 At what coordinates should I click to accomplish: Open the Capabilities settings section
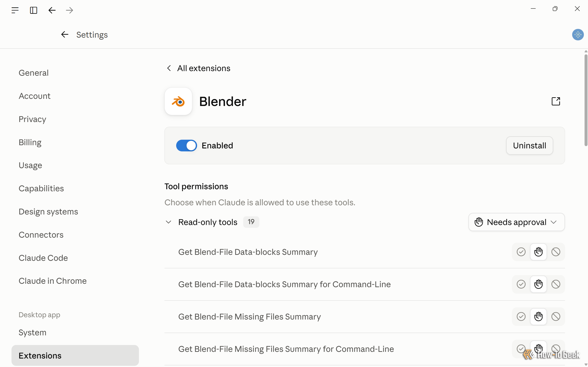point(41,188)
